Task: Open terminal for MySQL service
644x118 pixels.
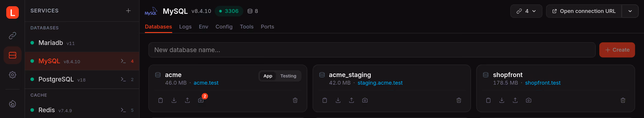Action: [123, 61]
